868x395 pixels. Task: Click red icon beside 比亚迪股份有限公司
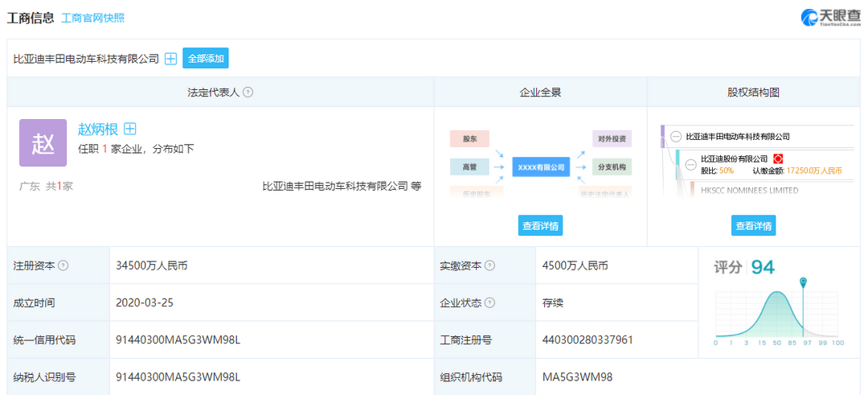click(x=778, y=159)
